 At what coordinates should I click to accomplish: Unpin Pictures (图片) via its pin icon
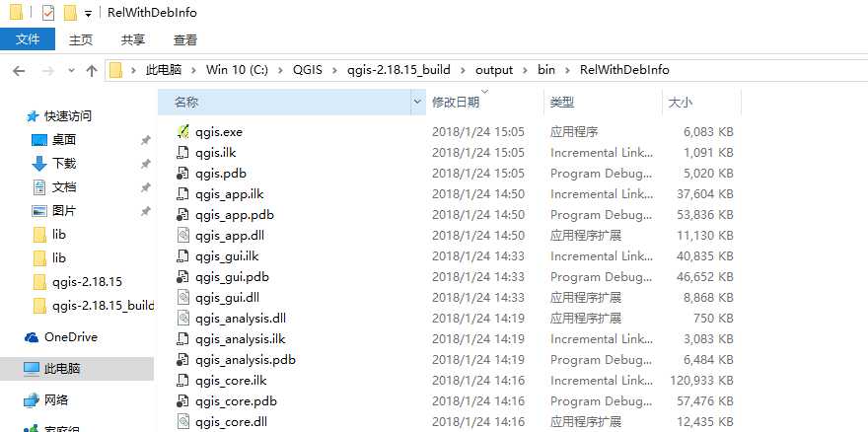(x=146, y=211)
